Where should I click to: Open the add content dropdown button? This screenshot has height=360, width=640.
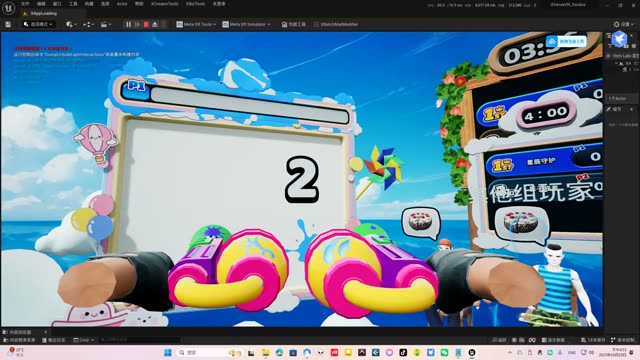point(71,24)
